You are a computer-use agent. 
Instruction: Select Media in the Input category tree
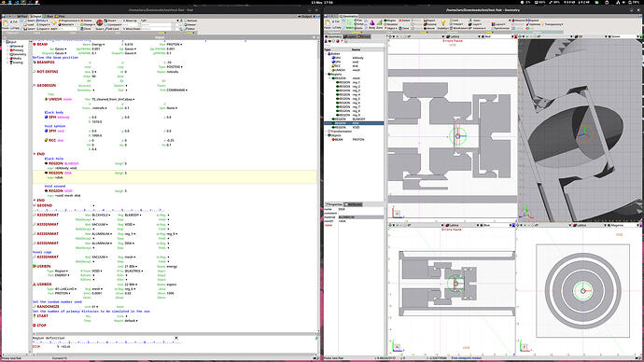[17, 58]
